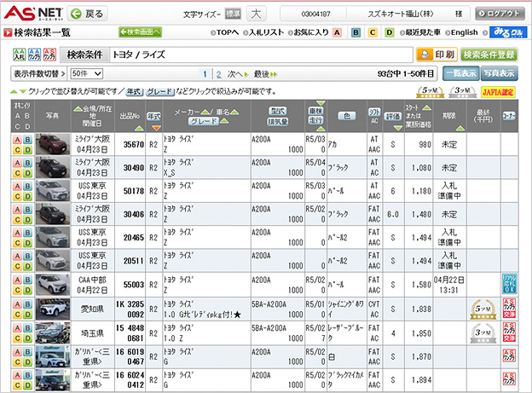Filter by 車検 column header button
This screenshot has height=393, width=532.
315,111
